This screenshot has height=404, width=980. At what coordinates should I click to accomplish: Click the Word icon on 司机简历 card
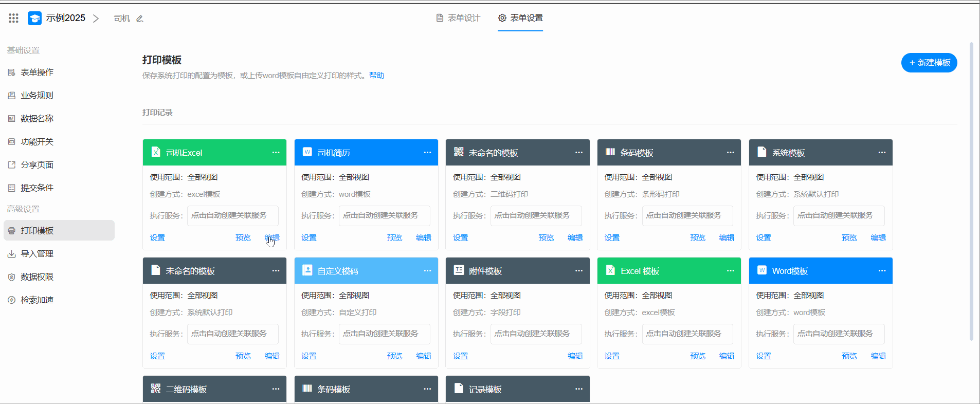(307, 152)
